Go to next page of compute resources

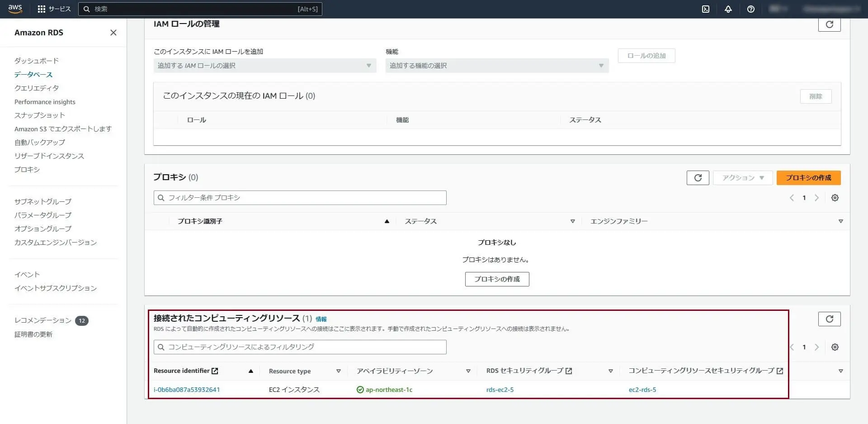[817, 347]
